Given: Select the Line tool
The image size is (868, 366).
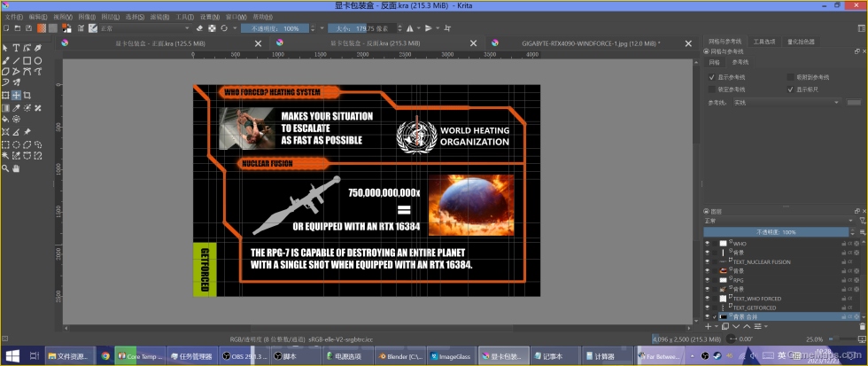Looking at the screenshot, I should coord(16,60).
